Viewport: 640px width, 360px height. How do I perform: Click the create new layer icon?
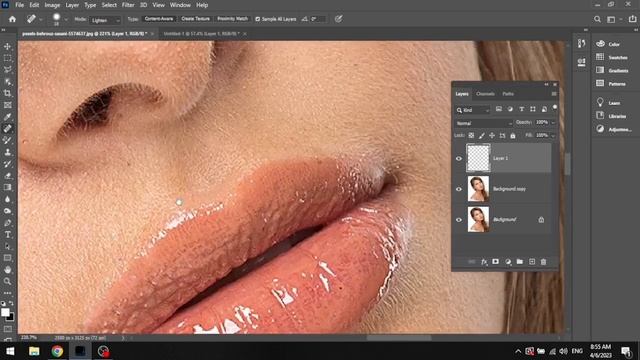(x=532, y=262)
